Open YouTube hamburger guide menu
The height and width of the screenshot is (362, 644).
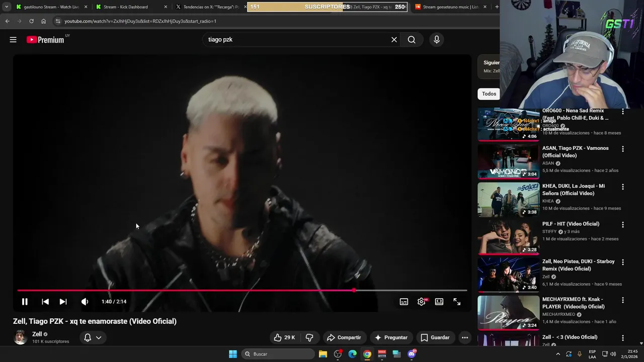pos(13,40)
